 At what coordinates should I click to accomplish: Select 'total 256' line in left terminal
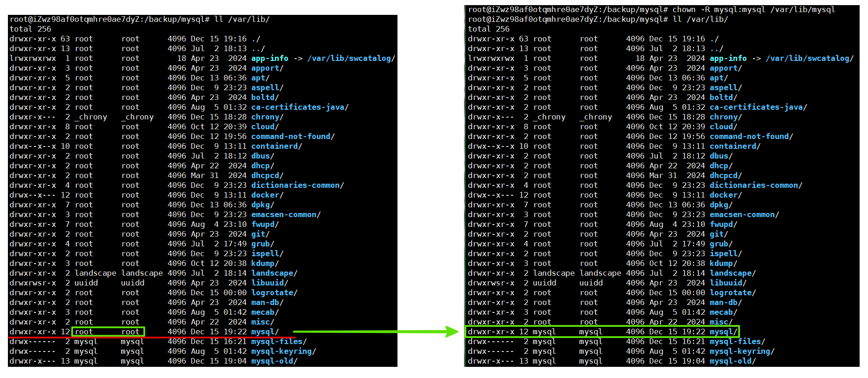pos(30,29)
